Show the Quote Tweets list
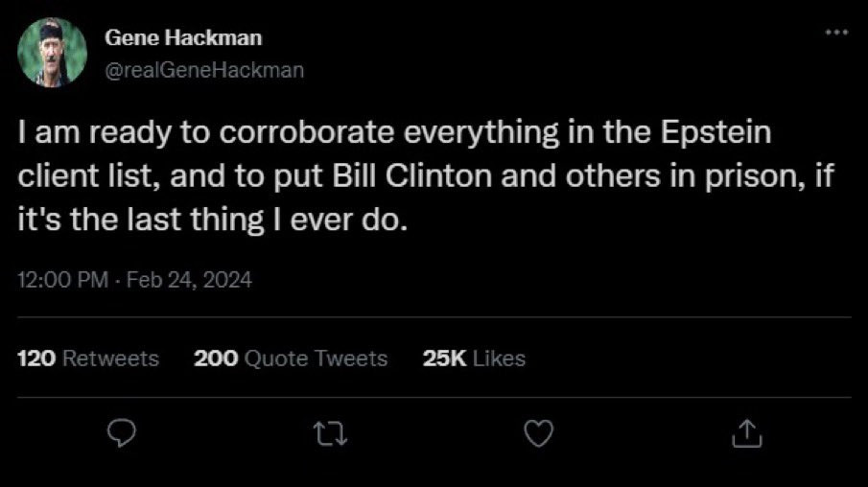868x487 pixels. click(x=316, y=359)
